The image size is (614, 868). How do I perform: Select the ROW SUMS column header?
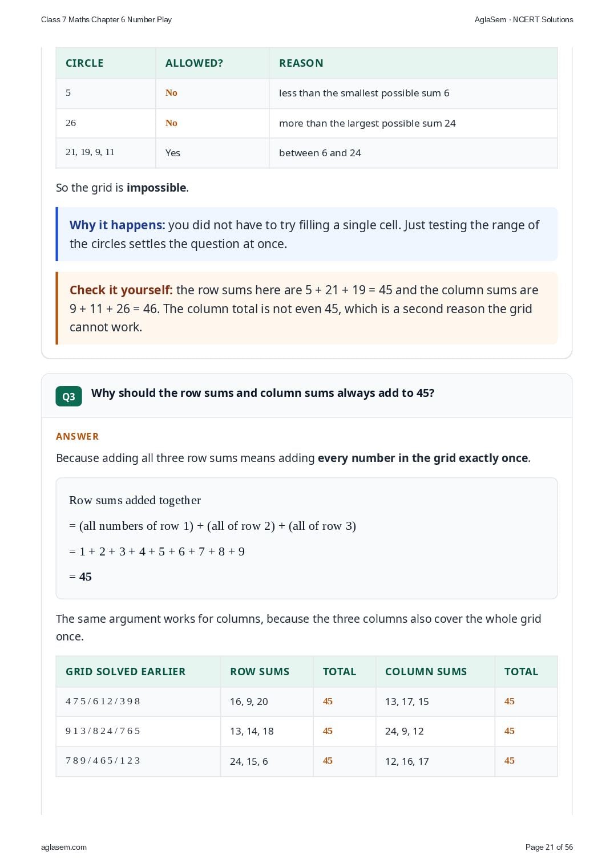pyautogui.click(x=260, y=672)
